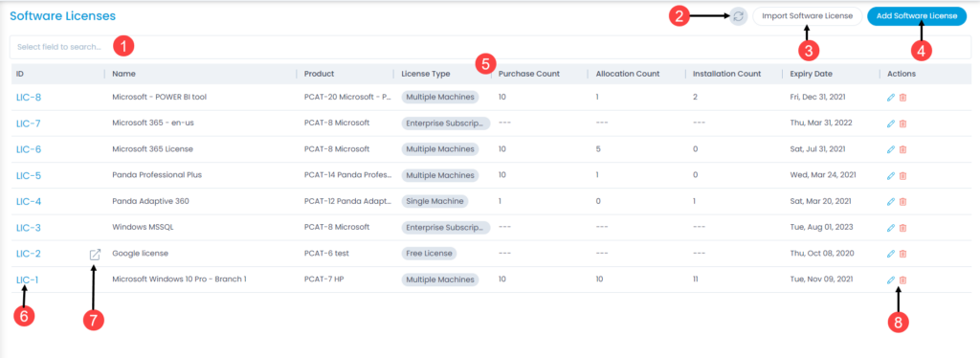
Task: Sort by License Type column header
Action: pos(425,74)
